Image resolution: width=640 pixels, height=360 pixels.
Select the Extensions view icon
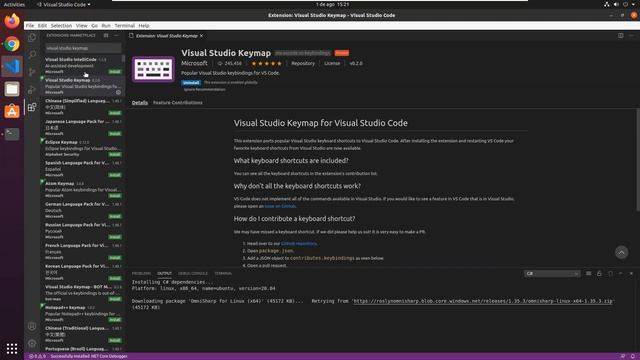32,107
